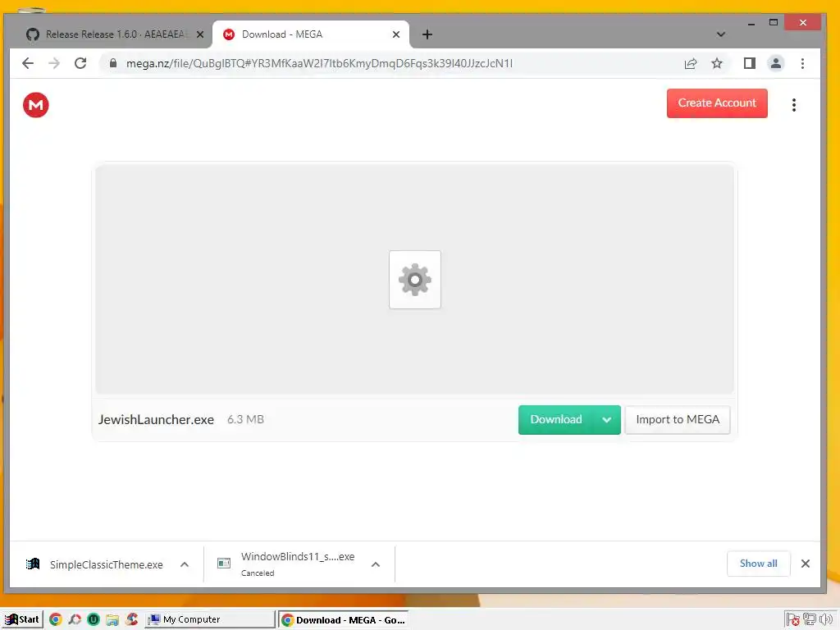Viewport: 840px width, 630px height.
Task: Click the Download - MEGA taskbar button
Action: point(344,620)
